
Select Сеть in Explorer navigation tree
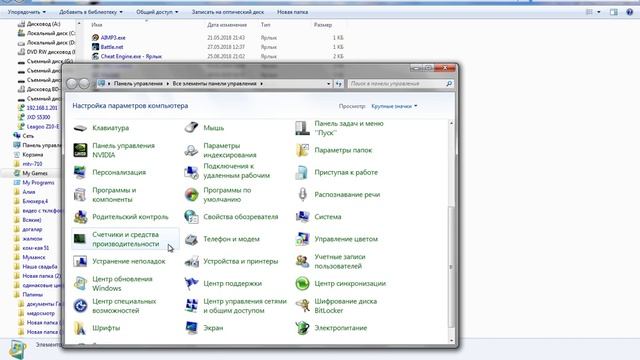click(x=28, y=136)
